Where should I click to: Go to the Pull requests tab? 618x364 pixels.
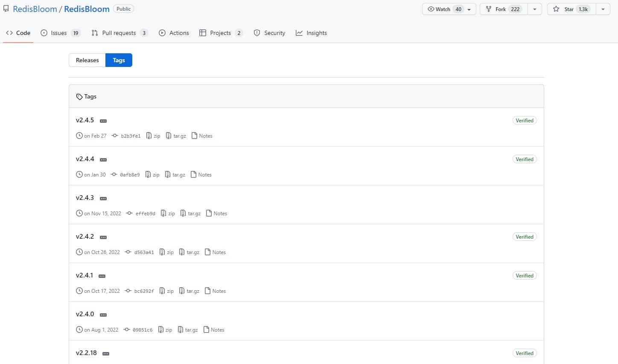pyautogui.click(x=120, y=33)
